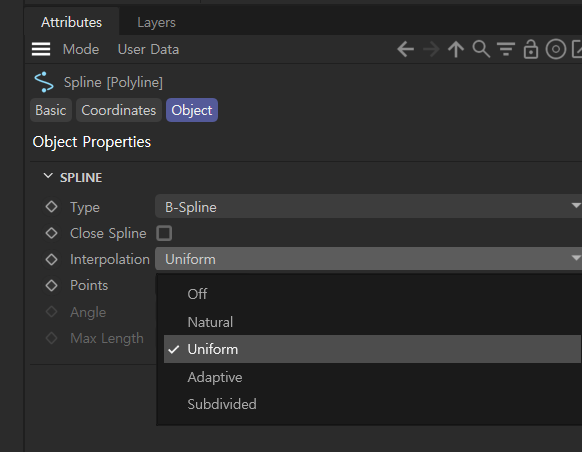Open attribute search magnifier icon

pyautogui.click(x=481, y=49)
